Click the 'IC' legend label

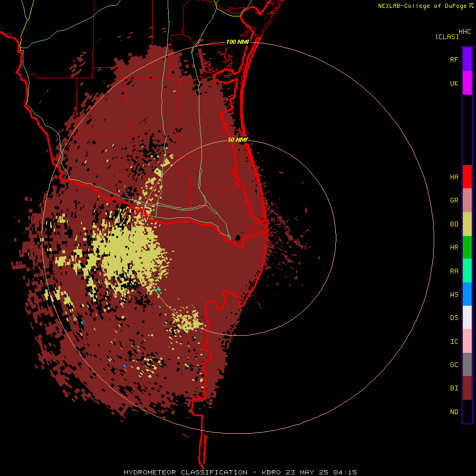pos(454,342)
